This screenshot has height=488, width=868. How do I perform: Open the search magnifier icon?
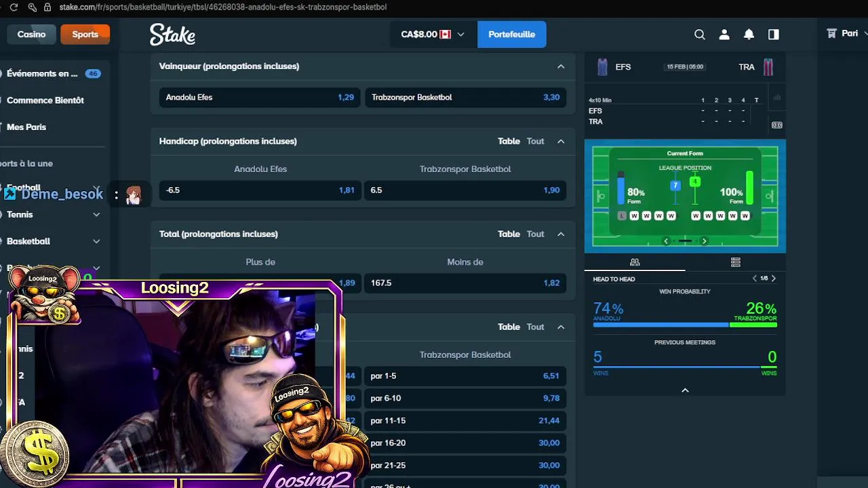coord(700,35)
